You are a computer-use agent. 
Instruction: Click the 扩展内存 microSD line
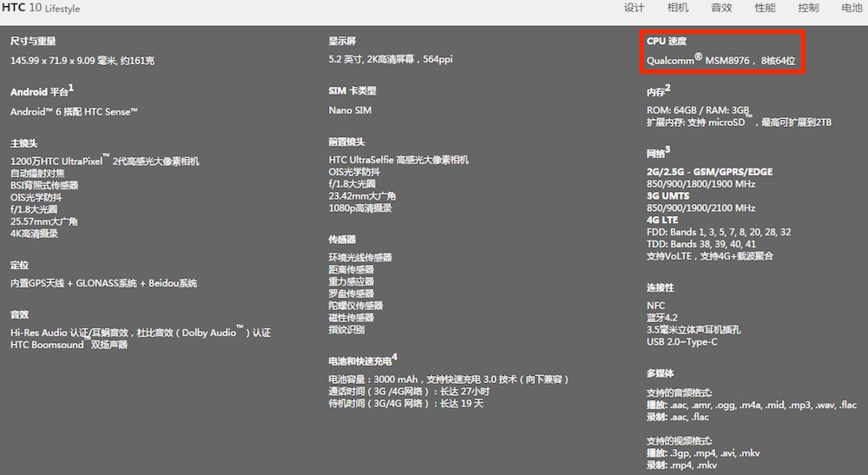click(x=739, y=122)
